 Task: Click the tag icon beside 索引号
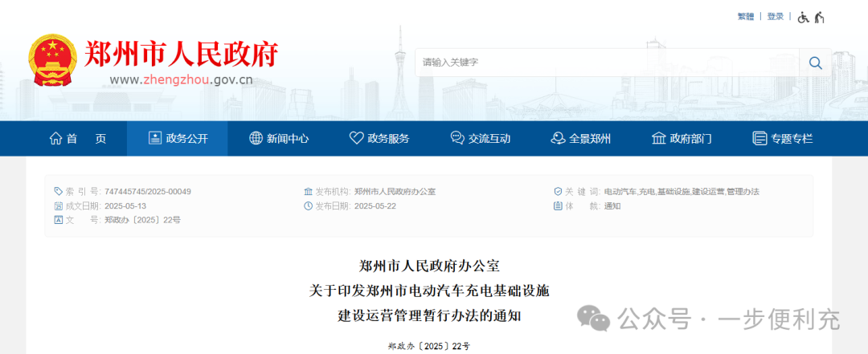point(59,192)
